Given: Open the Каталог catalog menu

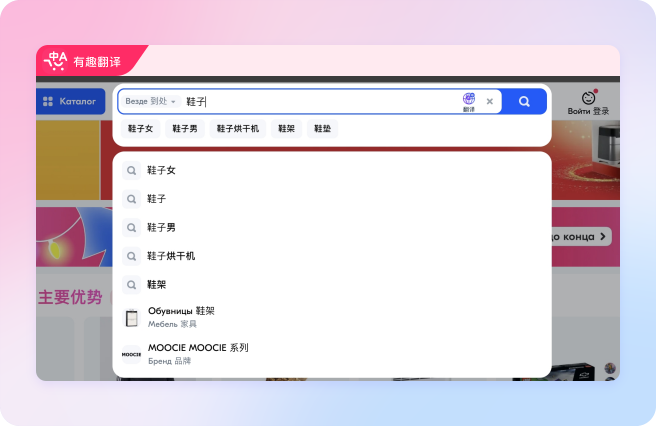Looking at the screenshot, I should point(71,101).
